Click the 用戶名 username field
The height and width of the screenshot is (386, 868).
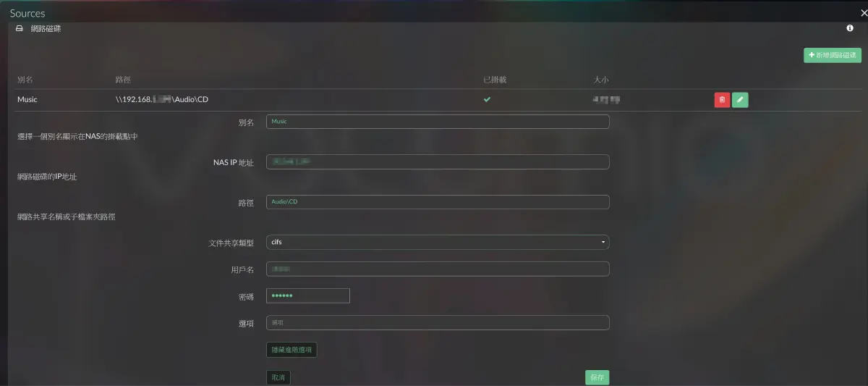point(438,269)
